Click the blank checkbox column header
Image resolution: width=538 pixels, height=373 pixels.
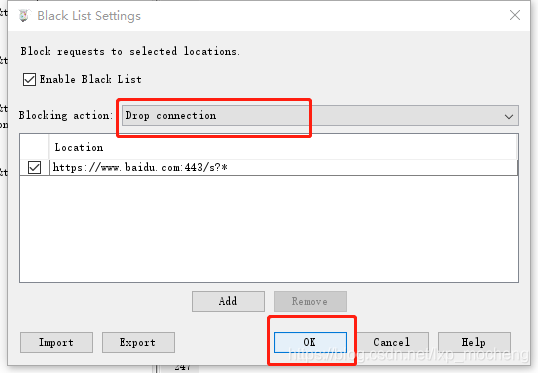click(34, 147)
